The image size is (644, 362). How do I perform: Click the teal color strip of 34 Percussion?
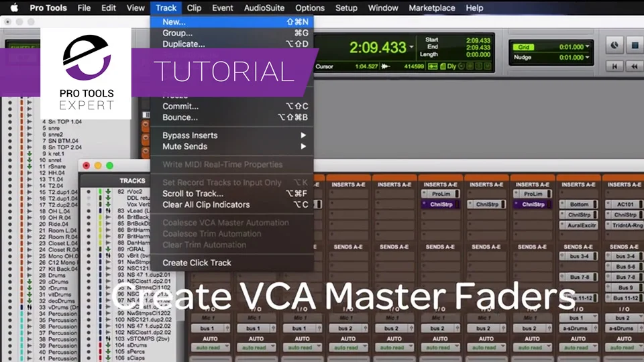[x=21, y=314]
